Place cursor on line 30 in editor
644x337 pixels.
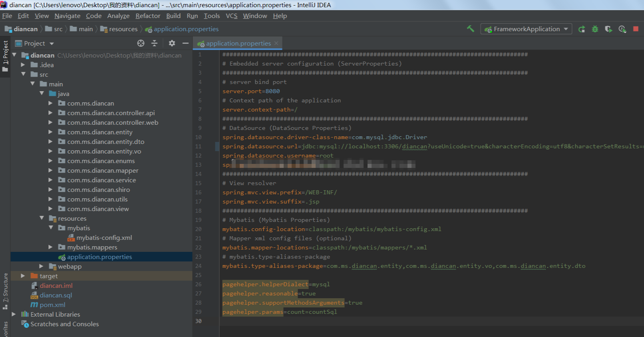pos(431,321)
